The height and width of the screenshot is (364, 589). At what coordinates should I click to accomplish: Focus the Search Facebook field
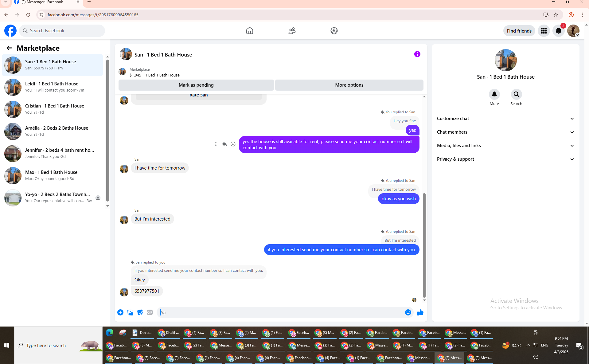(x=62, y=31)
